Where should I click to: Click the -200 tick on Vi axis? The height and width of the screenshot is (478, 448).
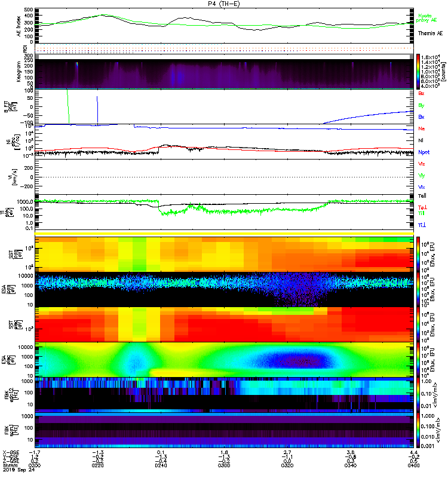27,186
